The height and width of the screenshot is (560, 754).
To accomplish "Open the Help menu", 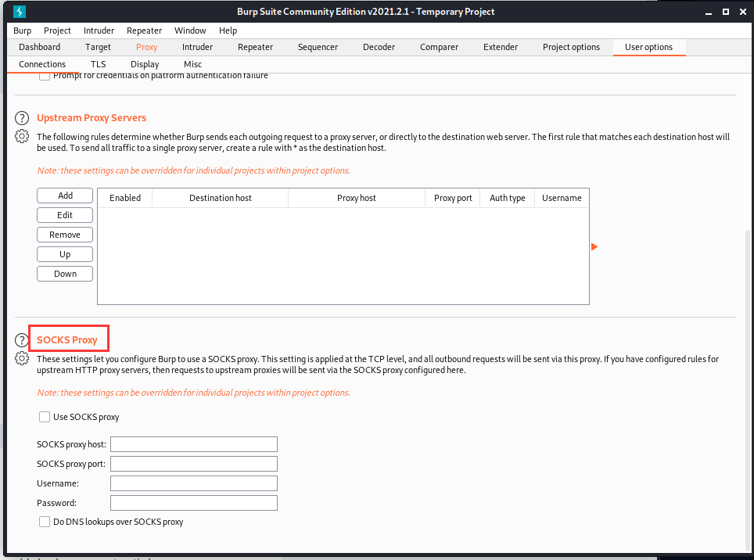I will [x=228, y=31].
